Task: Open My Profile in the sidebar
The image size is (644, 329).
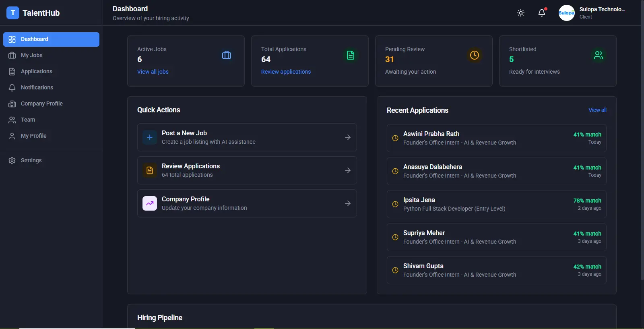Action: pyautogui.click(x=51, y=136)
